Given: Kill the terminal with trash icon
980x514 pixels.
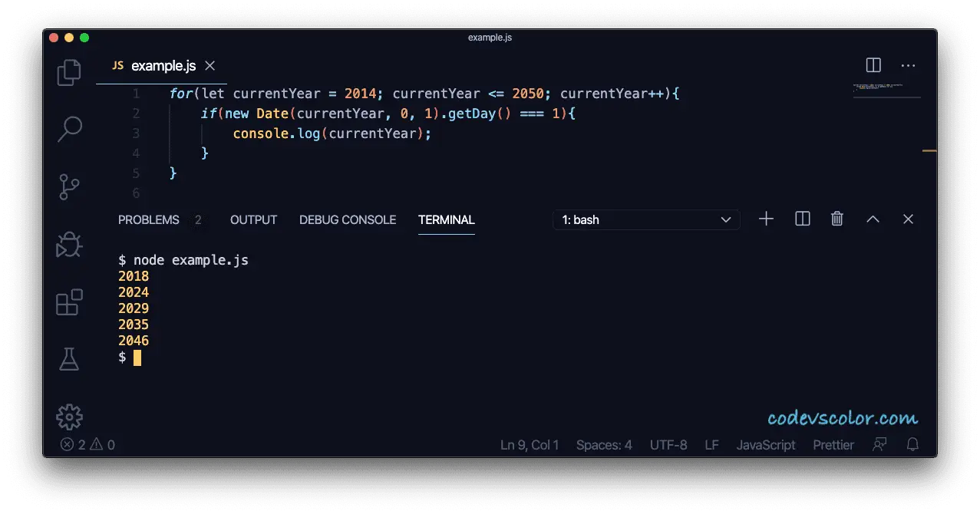Looking at the screenshot, I should [837, 219].
